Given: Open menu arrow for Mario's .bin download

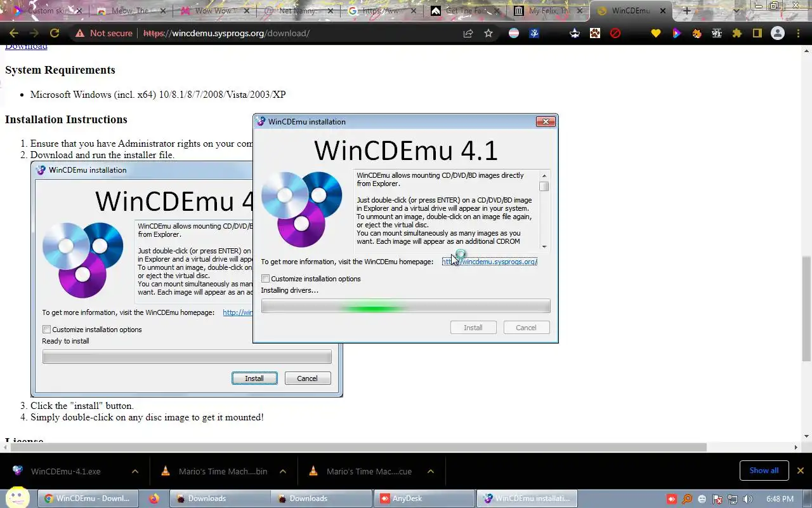Looking at the screenshot, I should coord(283,471).
